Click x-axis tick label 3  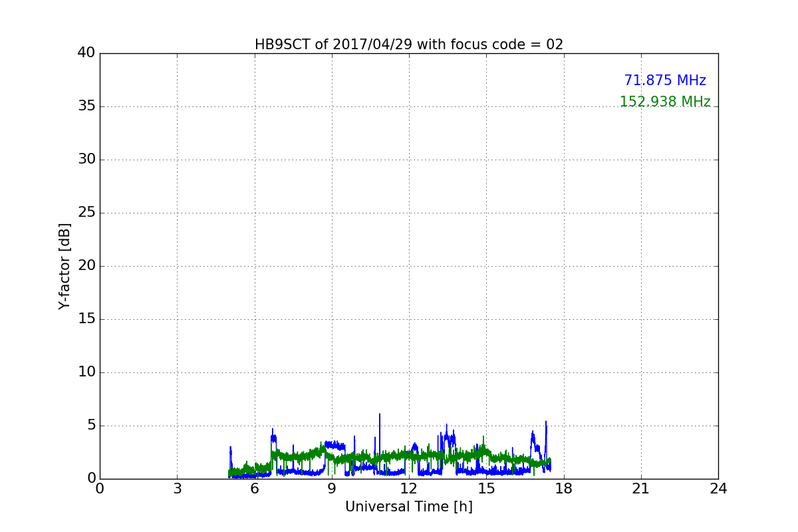177,489
